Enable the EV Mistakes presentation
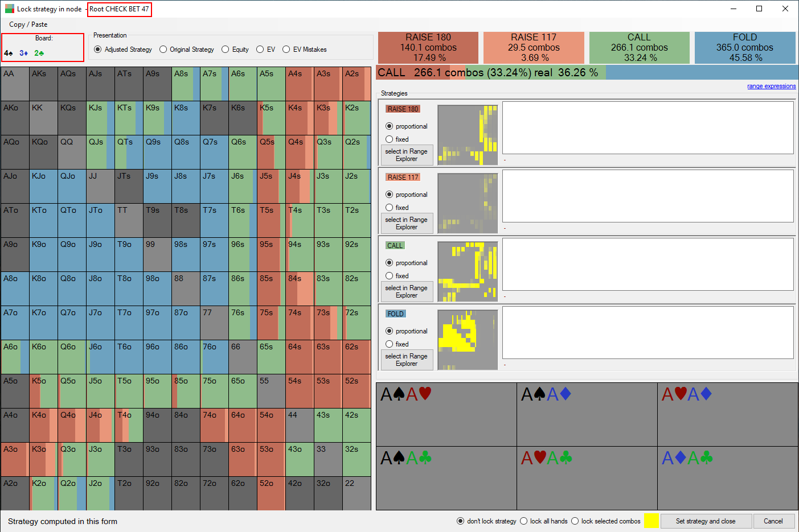Screen dimensions: 799x532 point(286,50)
